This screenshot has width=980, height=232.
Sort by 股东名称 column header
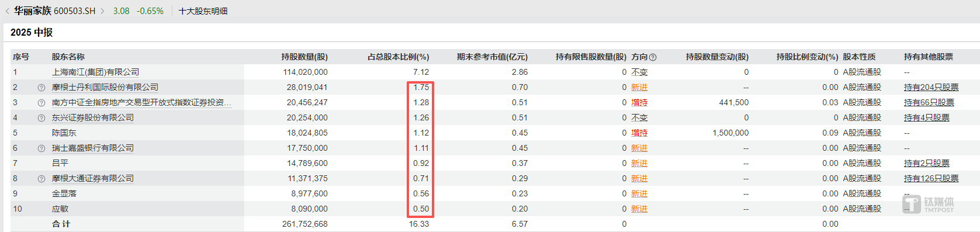[68, 57]
